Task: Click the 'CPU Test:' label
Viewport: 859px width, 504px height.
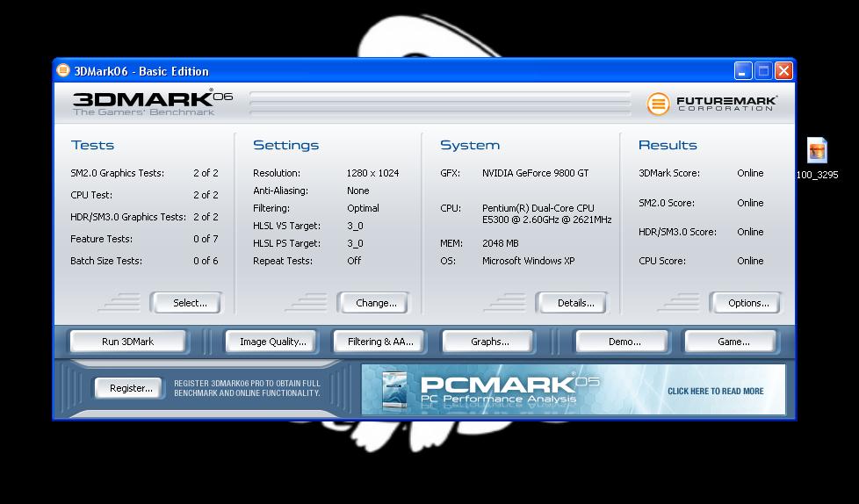Action: tap(91, 195)
